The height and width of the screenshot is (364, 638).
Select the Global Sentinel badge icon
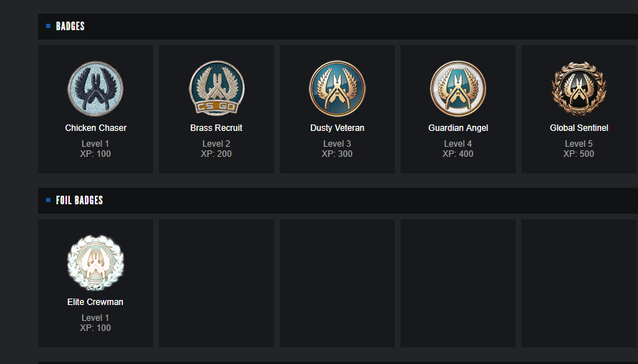[579, 88]
